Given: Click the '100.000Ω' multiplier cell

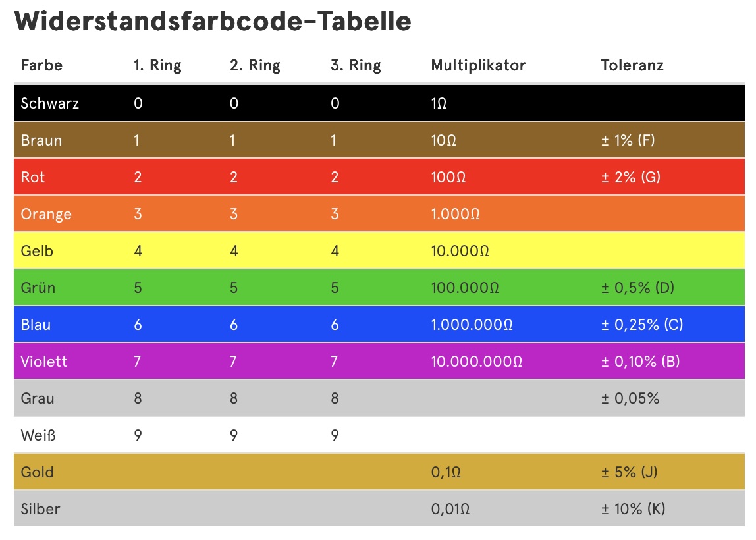Looking at the screenshot, I should (465, 288).
